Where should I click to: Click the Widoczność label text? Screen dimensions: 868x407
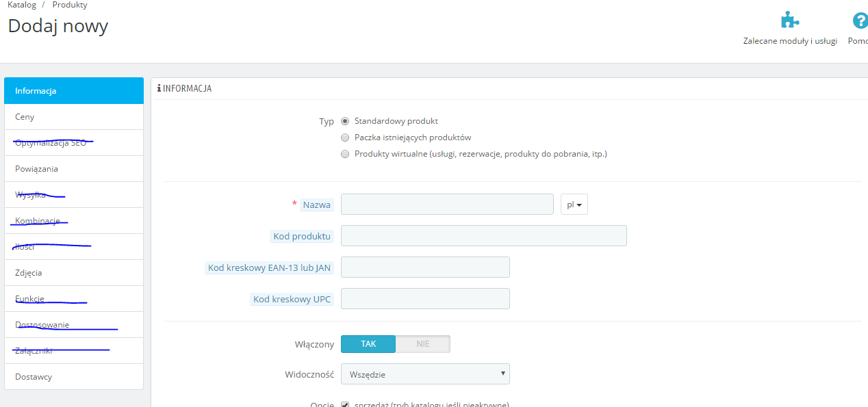[309, 375]
